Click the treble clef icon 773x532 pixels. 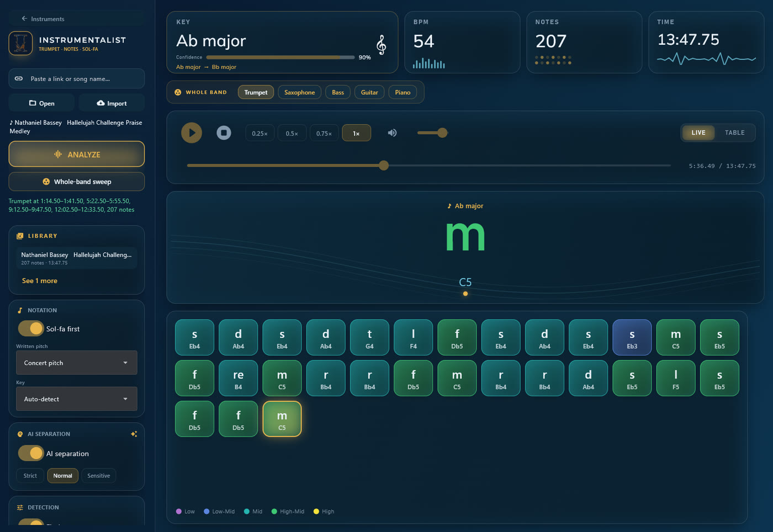click(381, 45)
